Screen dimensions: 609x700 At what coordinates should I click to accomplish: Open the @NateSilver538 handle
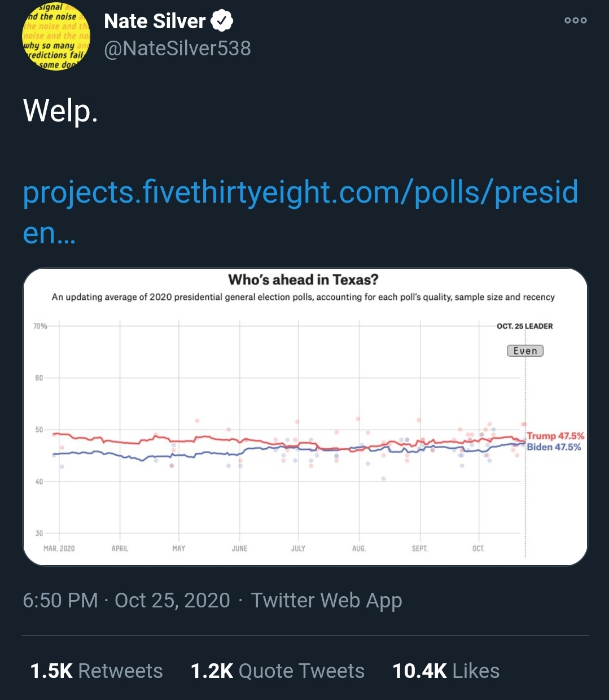coord(177,49)
